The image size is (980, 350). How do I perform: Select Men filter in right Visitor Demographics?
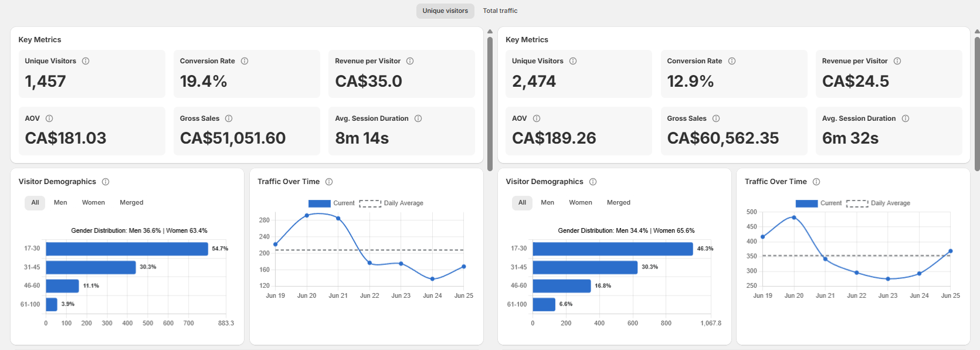[x=547, y=203]
